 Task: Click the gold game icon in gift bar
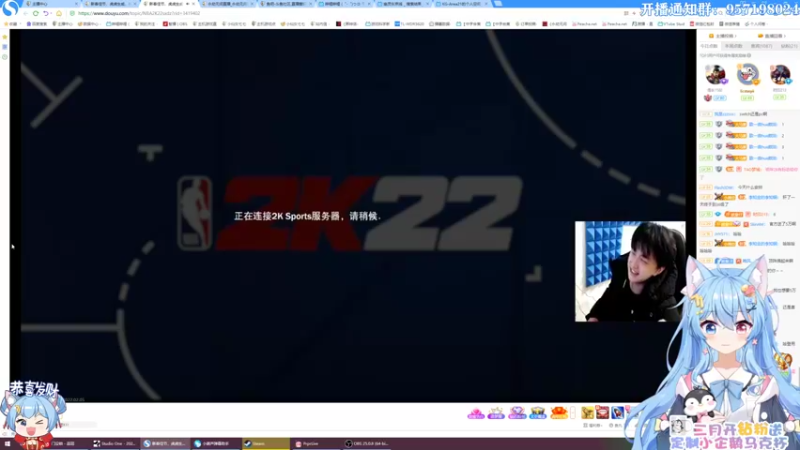(587, 412)
